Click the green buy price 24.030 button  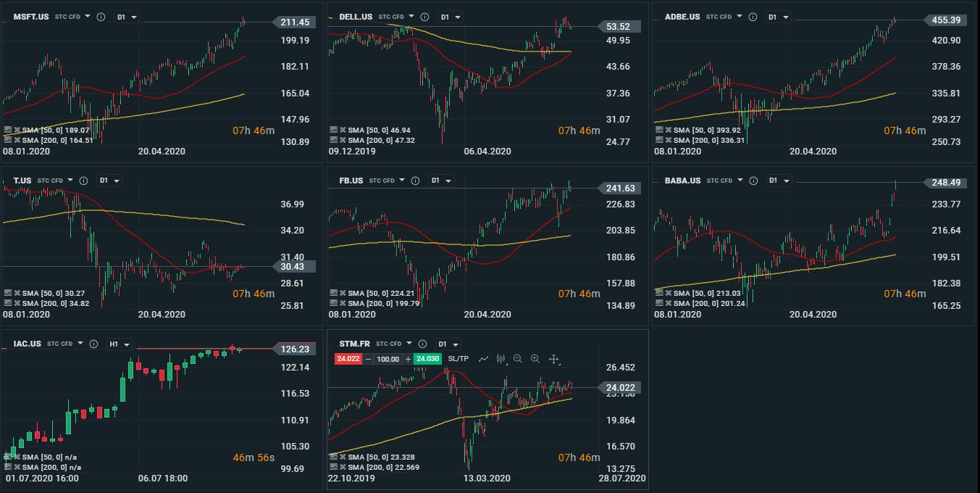click(x=428, y=359)
